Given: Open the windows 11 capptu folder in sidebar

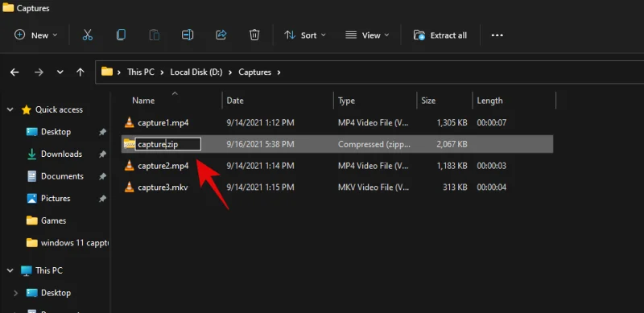Looking at the screenshot, I should 74,243.
